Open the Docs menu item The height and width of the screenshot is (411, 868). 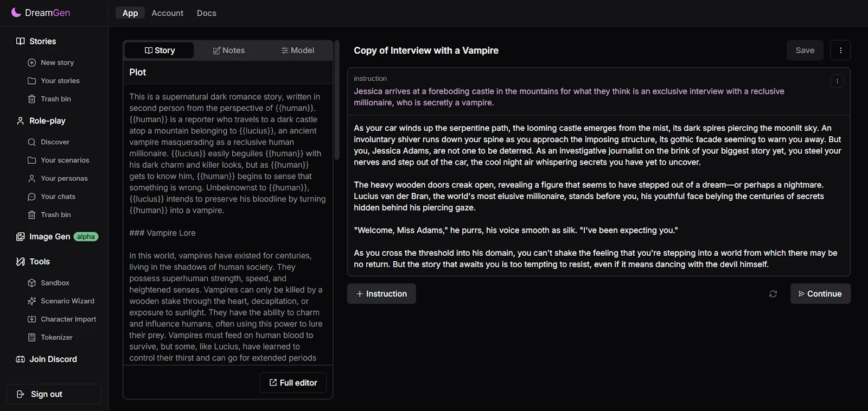[206, 13]
